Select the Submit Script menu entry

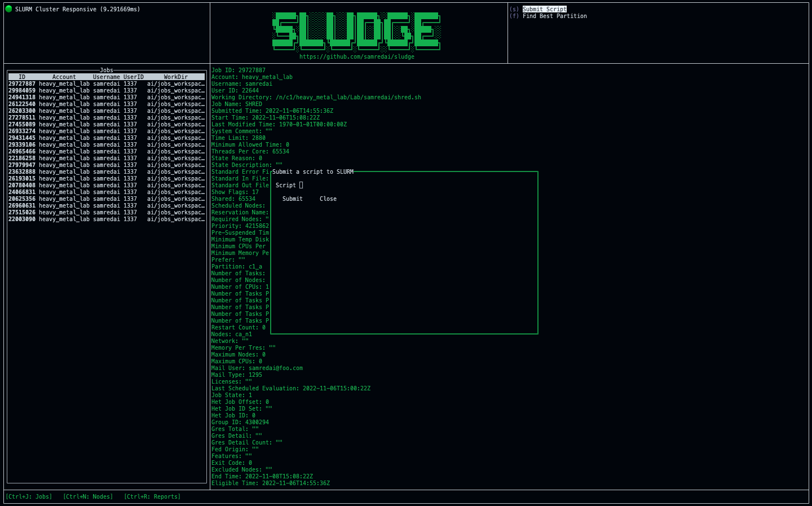click(x=545, y=9)
